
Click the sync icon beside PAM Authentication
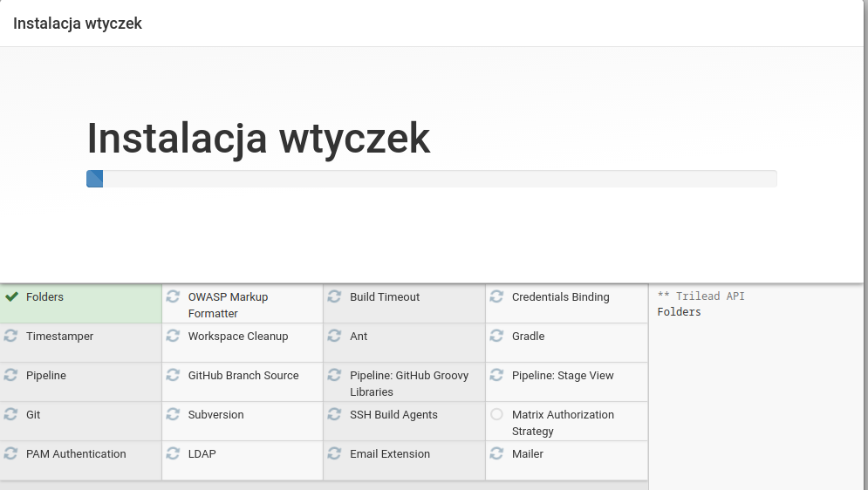10,453
